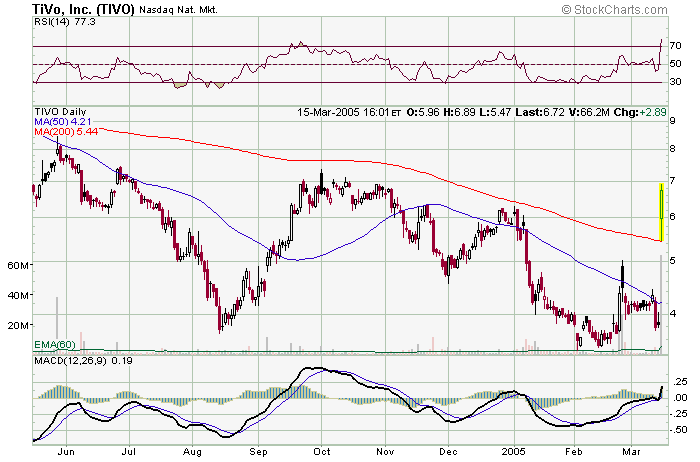Click the MA(200) 5.44 legend text
The width and height of the screenshot is (700, 462).
[x=66, y=132]
